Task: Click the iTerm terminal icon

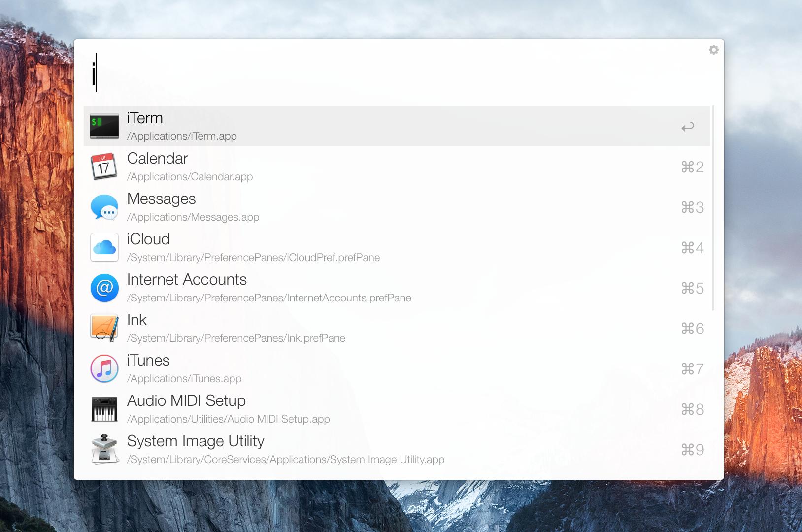Action: click(104, 126)
